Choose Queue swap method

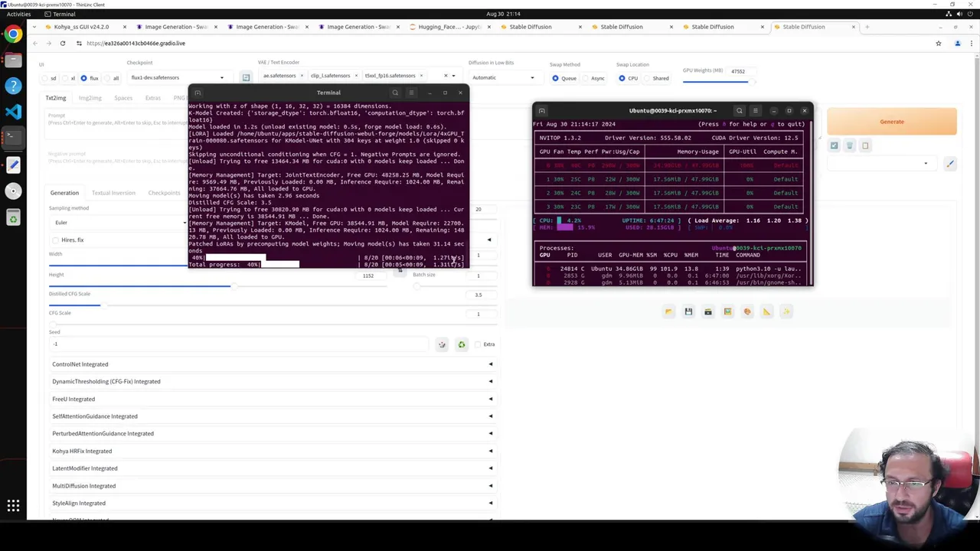click(x=556, y=78)
